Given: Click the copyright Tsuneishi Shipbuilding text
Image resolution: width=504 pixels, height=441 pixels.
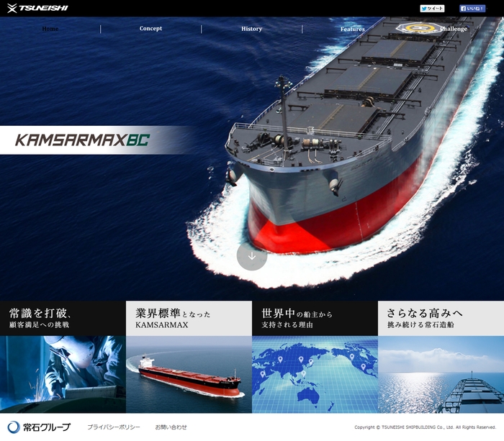Looking at the screenshot, I should click(426, 427).
